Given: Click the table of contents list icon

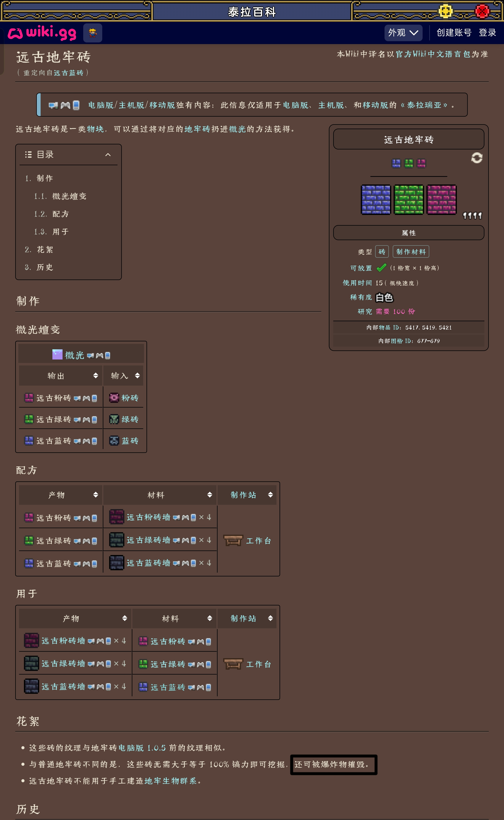Looking at the screenshot, I should click(28, 154).
